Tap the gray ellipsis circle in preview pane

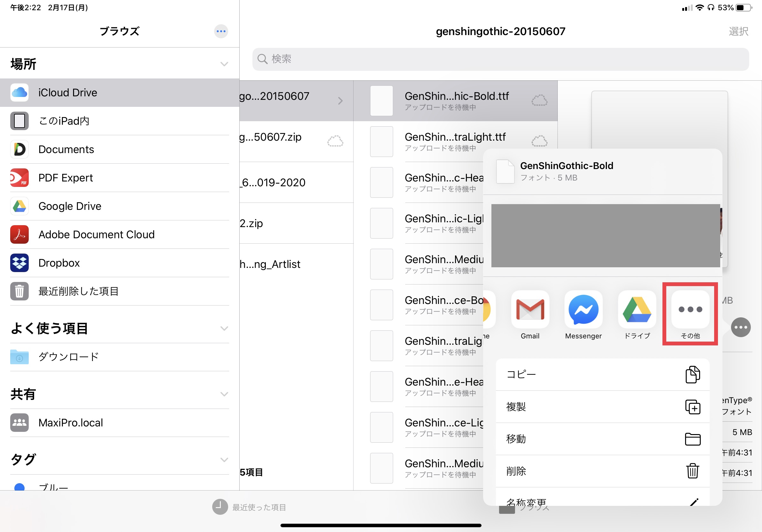740,327
